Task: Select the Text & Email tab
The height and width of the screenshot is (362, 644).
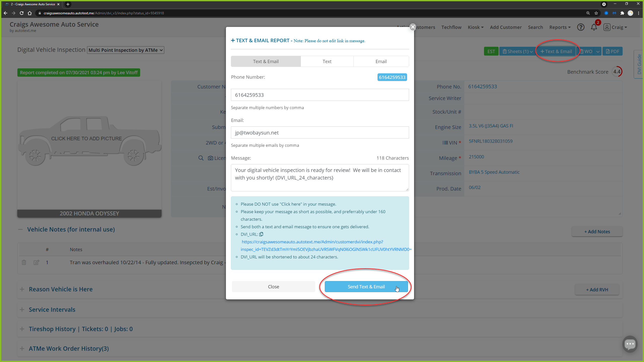Action: point(266,61)
